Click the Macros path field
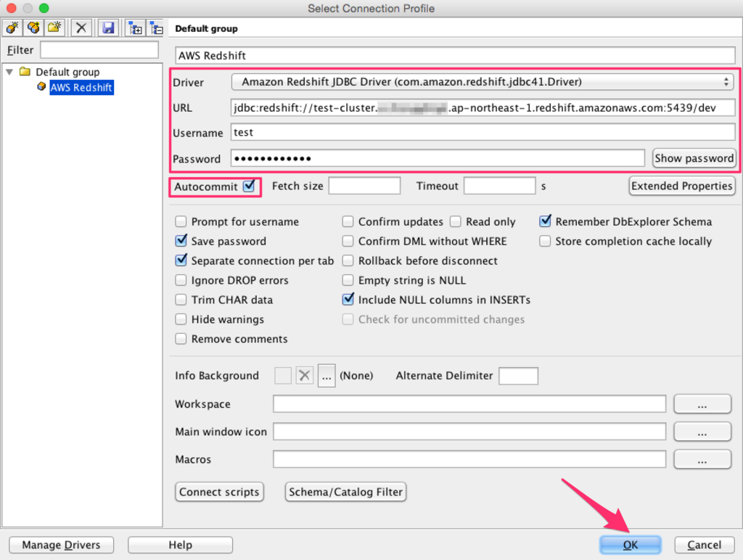 pyautogui.click(x=469, y=459)
